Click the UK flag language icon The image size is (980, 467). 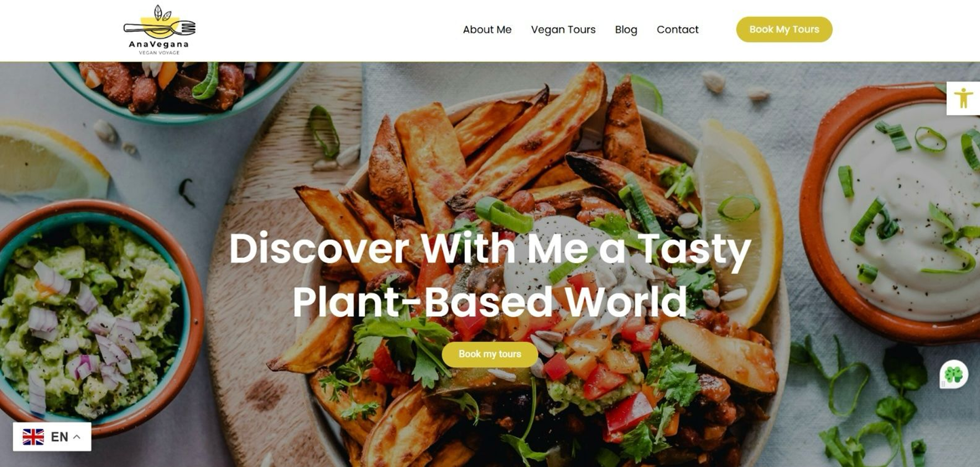pos(33,437)
